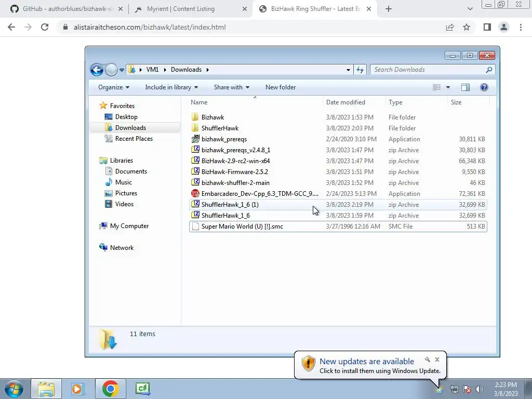Toggle the preview pane icon

point(465,87)
